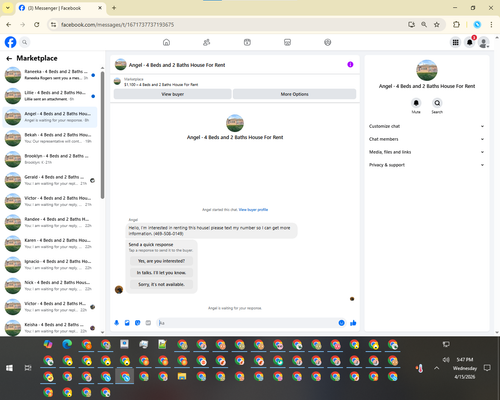
Task: Click the View buyer button
Action: point(173,94)
